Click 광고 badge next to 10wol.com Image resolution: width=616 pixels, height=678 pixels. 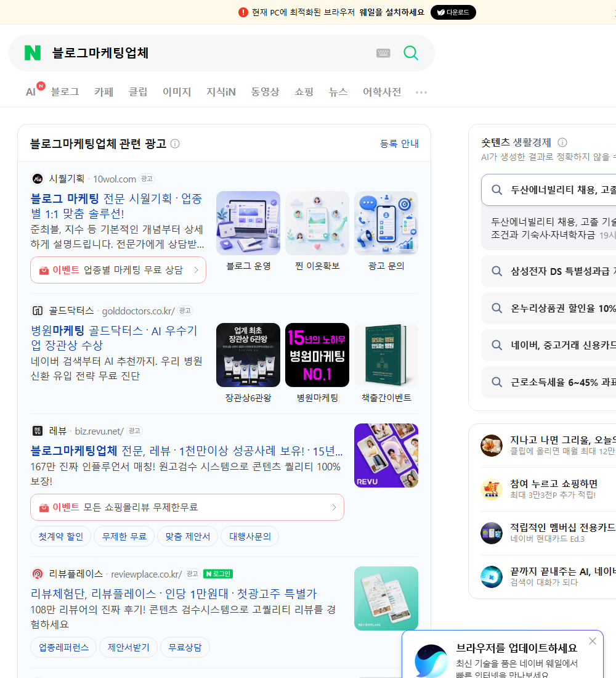point(147,179)
